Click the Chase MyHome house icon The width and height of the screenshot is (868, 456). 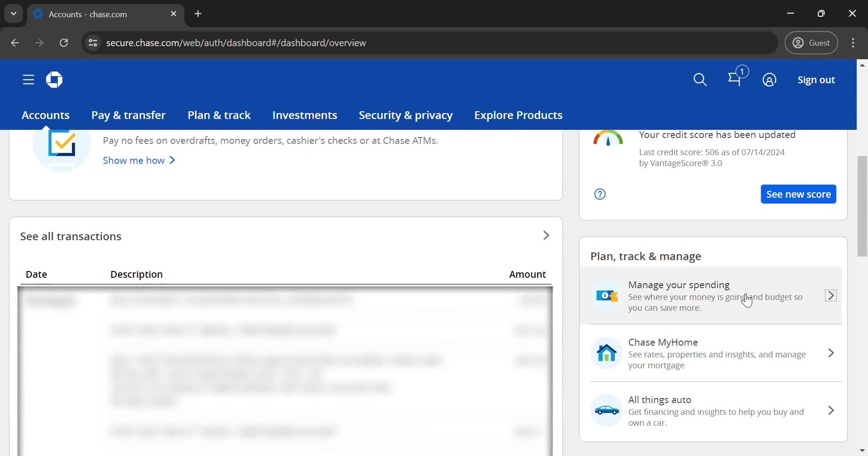tap(607, 353)
